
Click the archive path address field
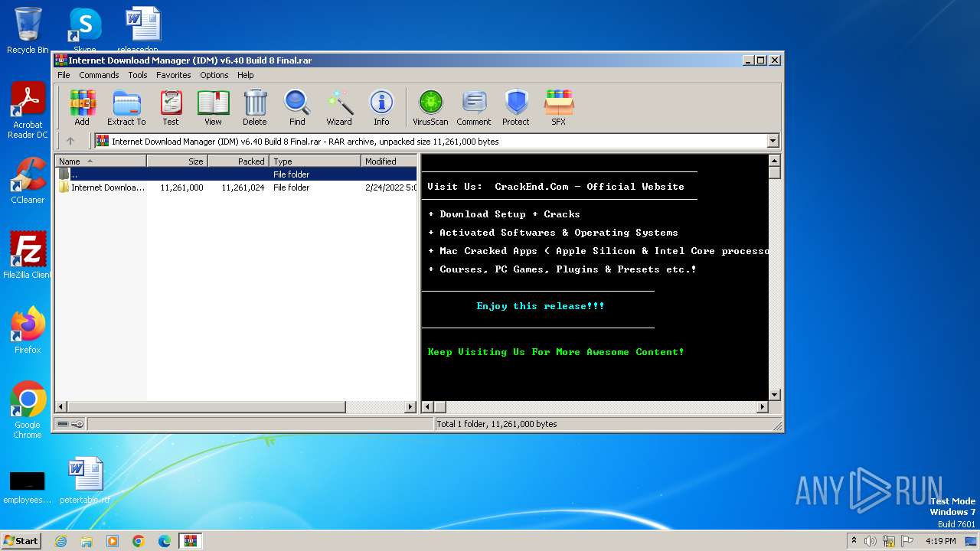[x=432, y=141]
